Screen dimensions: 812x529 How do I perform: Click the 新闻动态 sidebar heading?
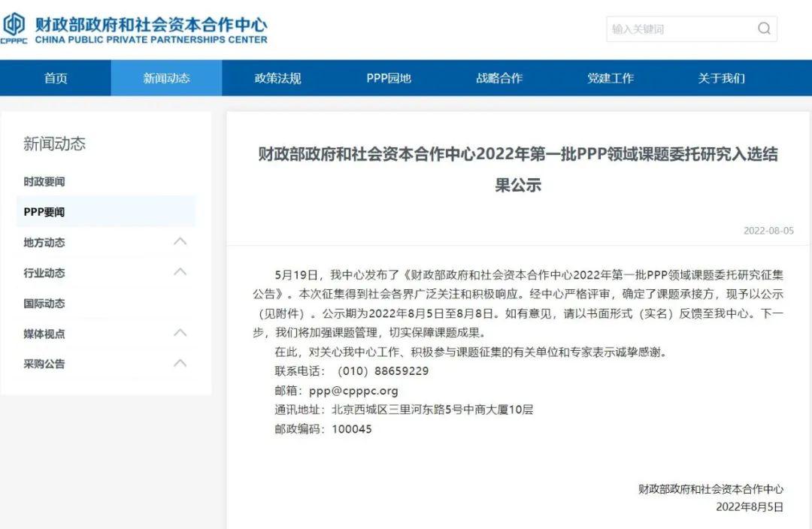54,144
